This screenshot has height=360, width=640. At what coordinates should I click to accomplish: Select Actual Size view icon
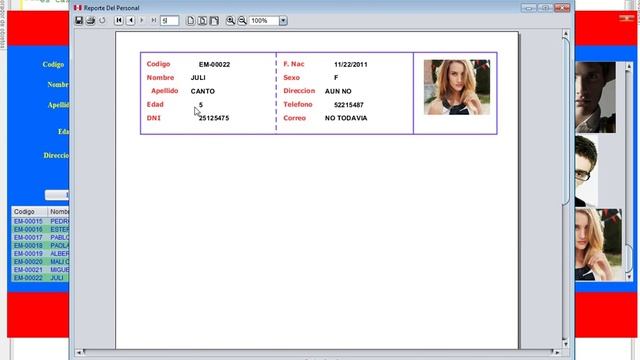190,20
